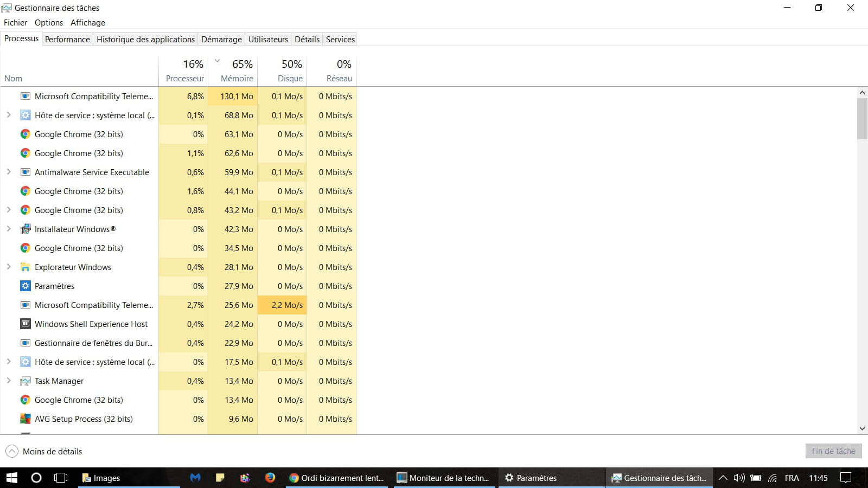The image size is (868, 488).
Task: Click the Gestionnaire de fenêtres du Bureau icon
Action: tap(25, 343)
